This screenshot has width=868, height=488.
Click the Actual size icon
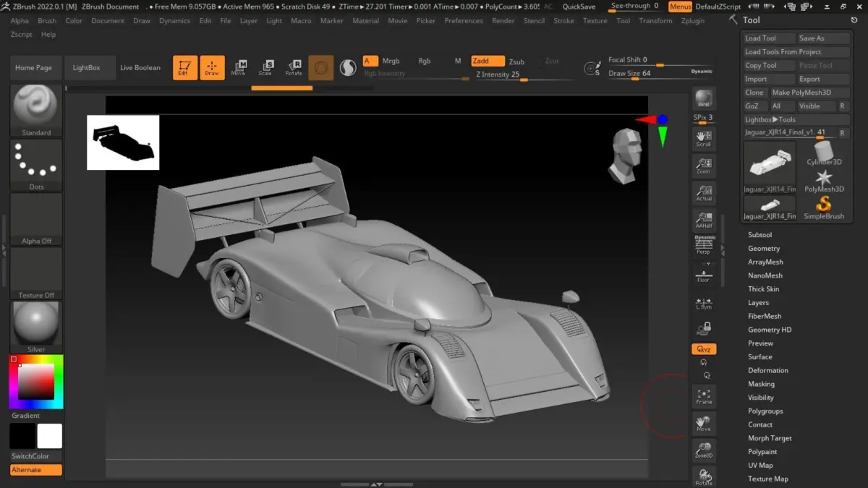pyautogui.click(x=703, y=192)
